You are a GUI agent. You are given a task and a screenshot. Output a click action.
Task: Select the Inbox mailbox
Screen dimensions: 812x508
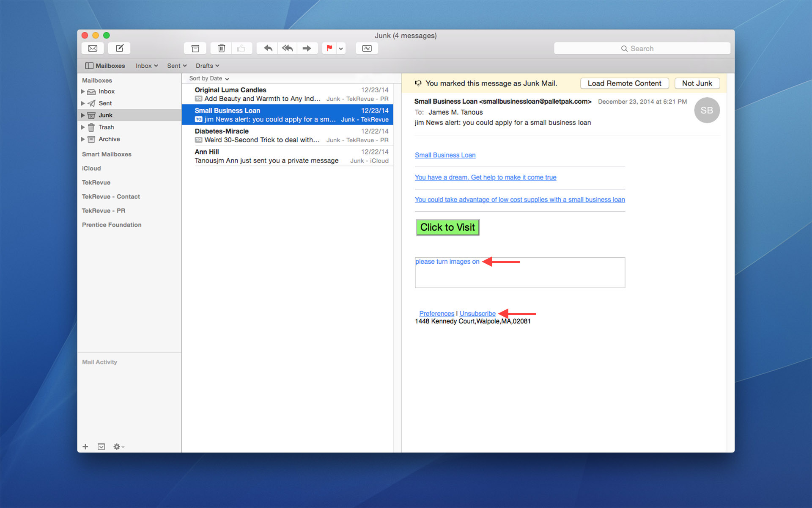point(129,91)
